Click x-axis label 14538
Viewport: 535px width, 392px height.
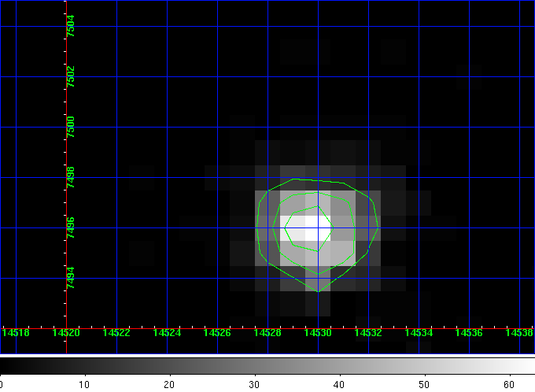point(519,333)
